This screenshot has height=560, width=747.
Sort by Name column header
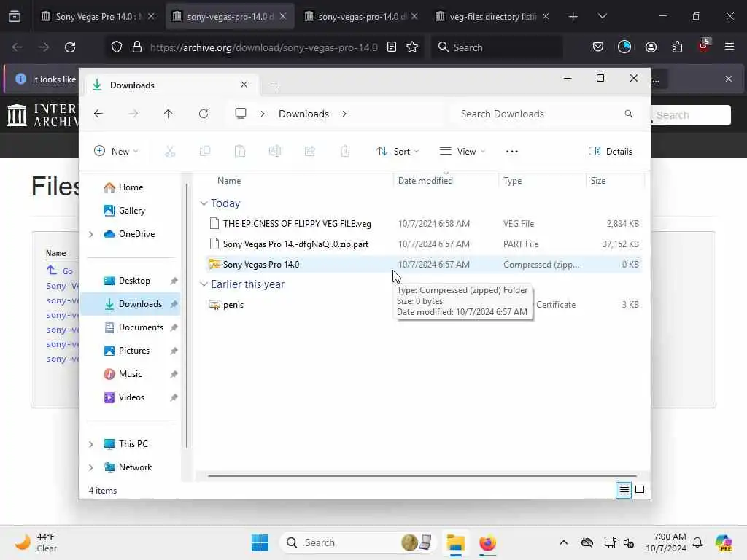click(x=229, y=181)
